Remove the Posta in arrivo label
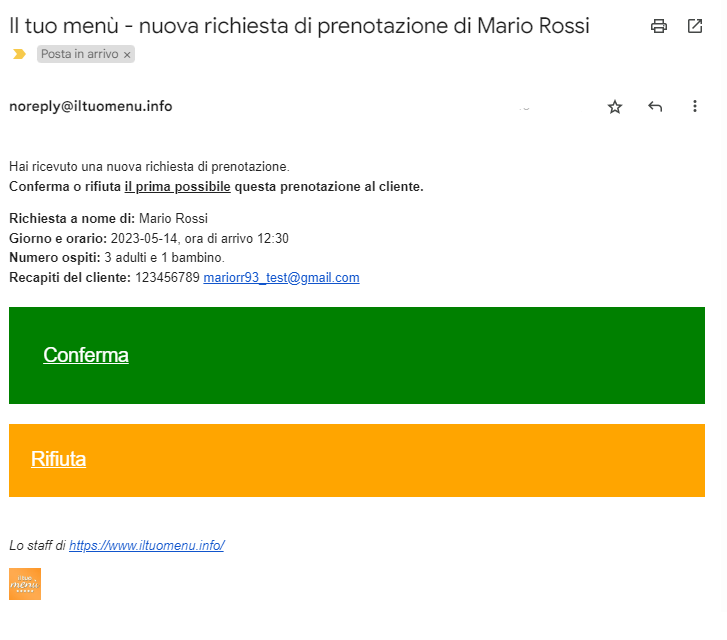 (x=127, y=55)
